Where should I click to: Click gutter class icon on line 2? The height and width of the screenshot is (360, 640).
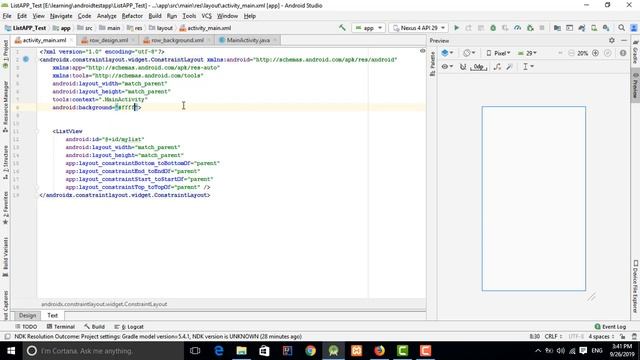tap(26, 59)
